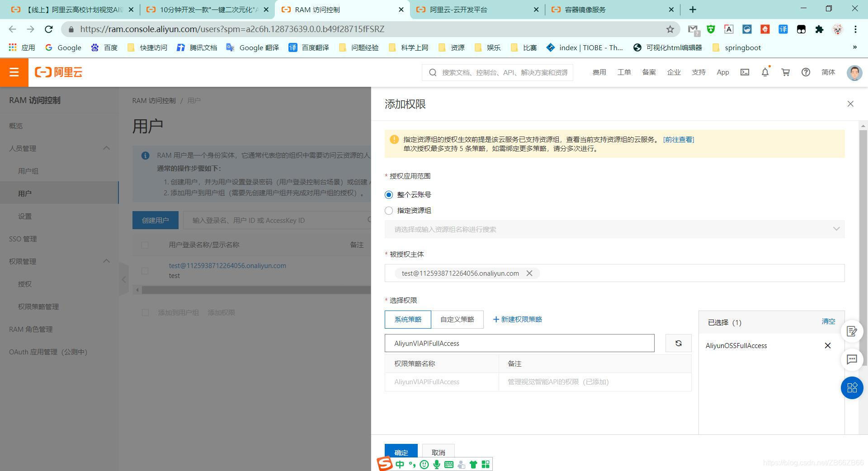Switch to 系统策略 tab
Image resolution: width=868 pixels, height=471 pixels.
(408, 320)
